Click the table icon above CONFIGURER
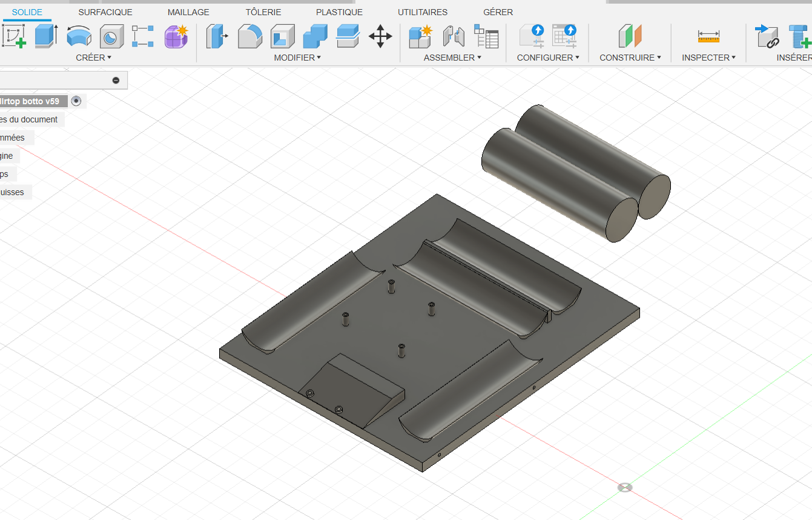Viewport: 812px width, 520px height. coord(564,36)
